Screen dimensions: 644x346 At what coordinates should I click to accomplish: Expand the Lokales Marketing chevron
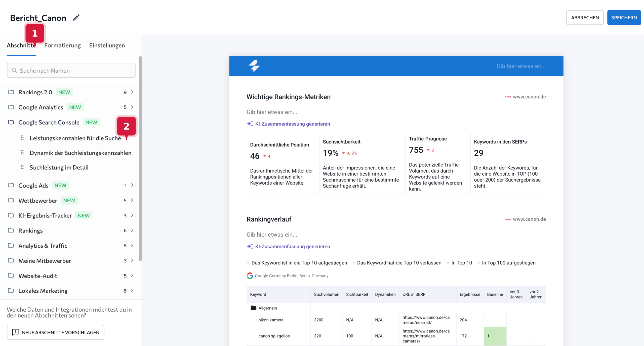pyautogui.click(x=132, y=291)
